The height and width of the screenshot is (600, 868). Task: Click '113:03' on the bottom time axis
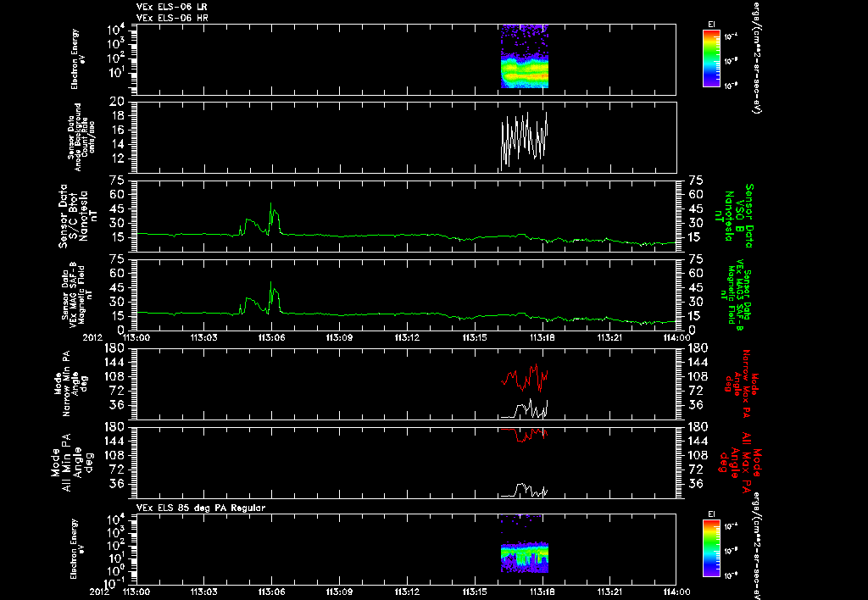[x=203, y=592]
